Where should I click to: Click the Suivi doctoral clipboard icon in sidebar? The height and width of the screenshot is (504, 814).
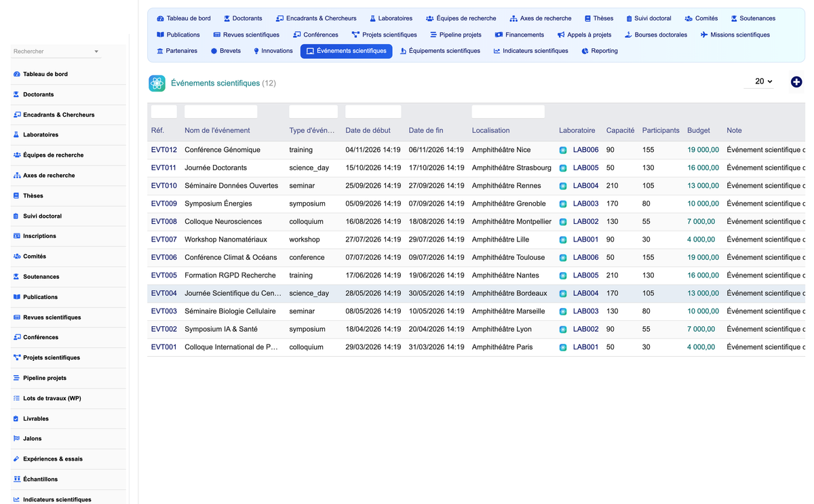click(x=16, y=216)
